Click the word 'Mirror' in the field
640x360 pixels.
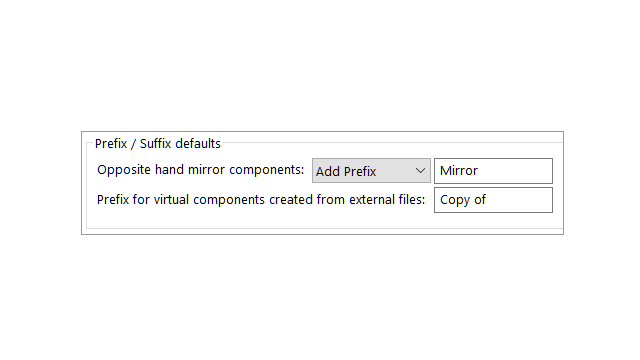(459, 171)
